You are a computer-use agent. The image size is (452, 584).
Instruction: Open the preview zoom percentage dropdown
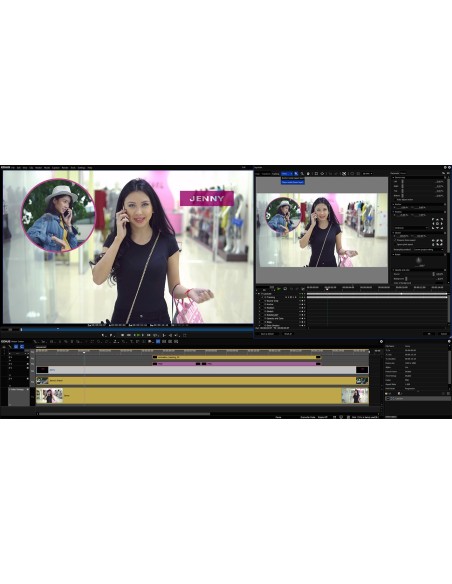[367, 174]
